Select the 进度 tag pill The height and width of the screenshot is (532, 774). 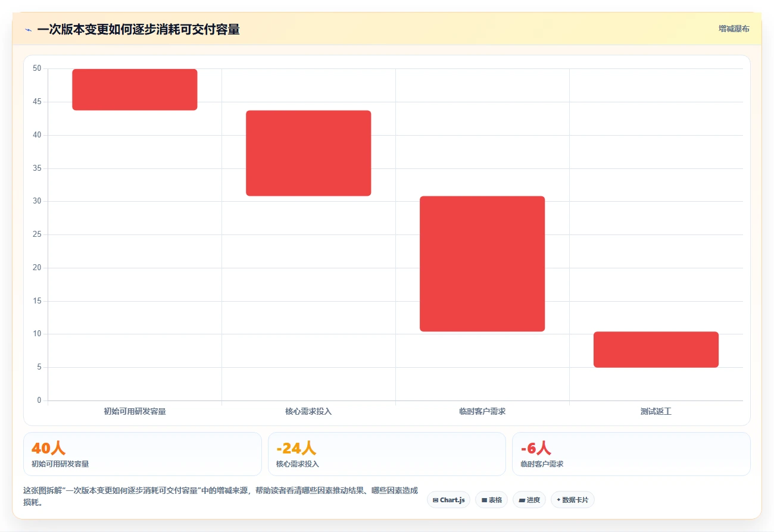[x=529, y=500]
